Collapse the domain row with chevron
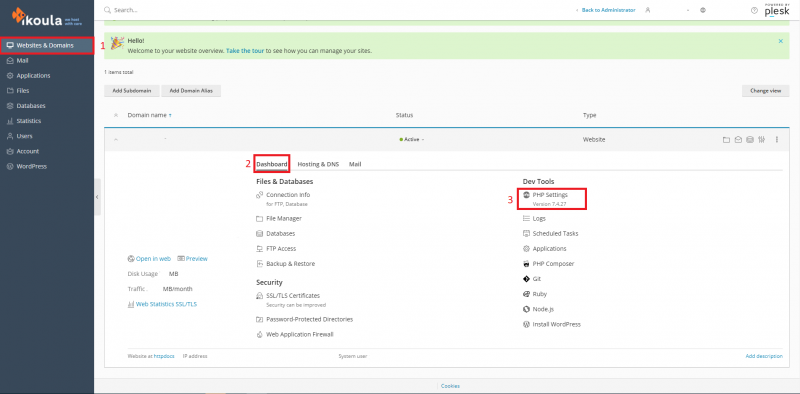Image resolution: width=800 pixels, height=394 pixels. pyautogui.click(x=116, y=140)
